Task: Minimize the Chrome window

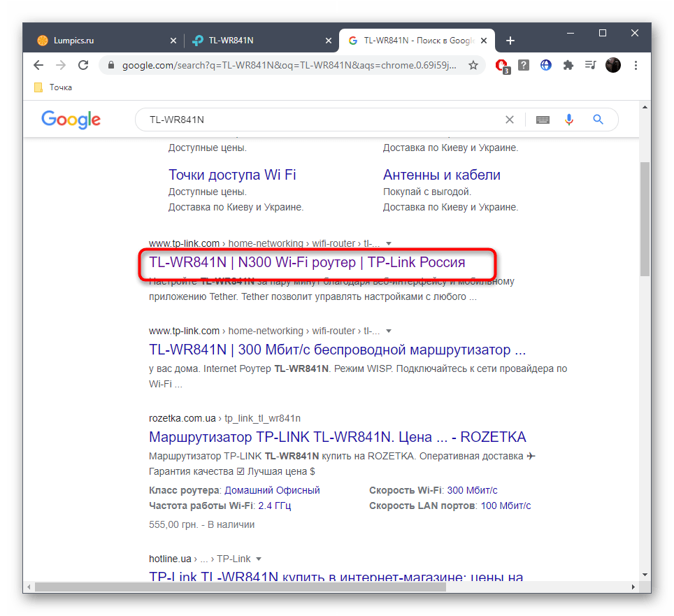Action: (x=571, y=33)
